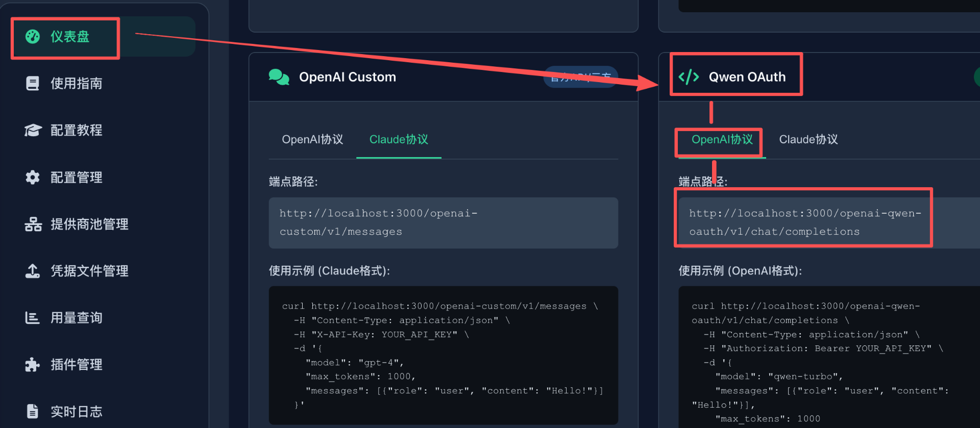Click the 仪表盘 dashboard gauge icon
This screenshot has height=428, width=980.
point(33,37)
